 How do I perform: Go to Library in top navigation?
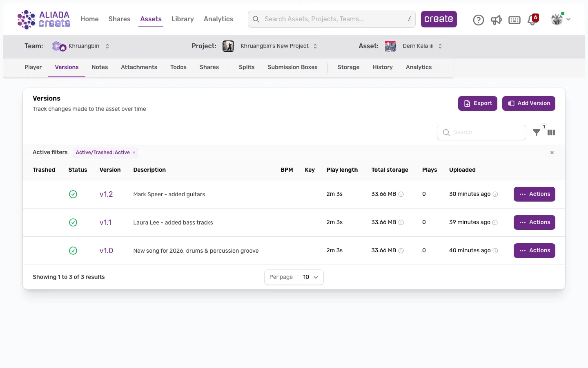pyautogui.click(x=183, y=19)
